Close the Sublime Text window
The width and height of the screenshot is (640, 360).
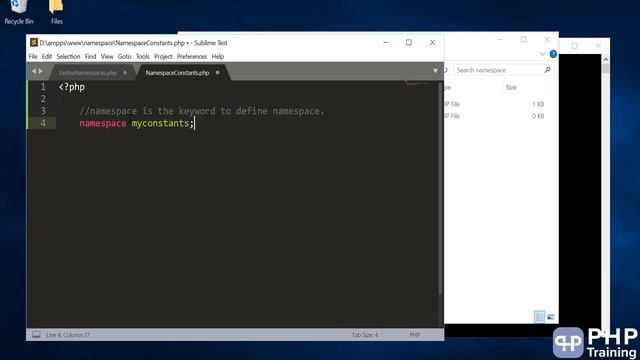(x=432, y=42)
